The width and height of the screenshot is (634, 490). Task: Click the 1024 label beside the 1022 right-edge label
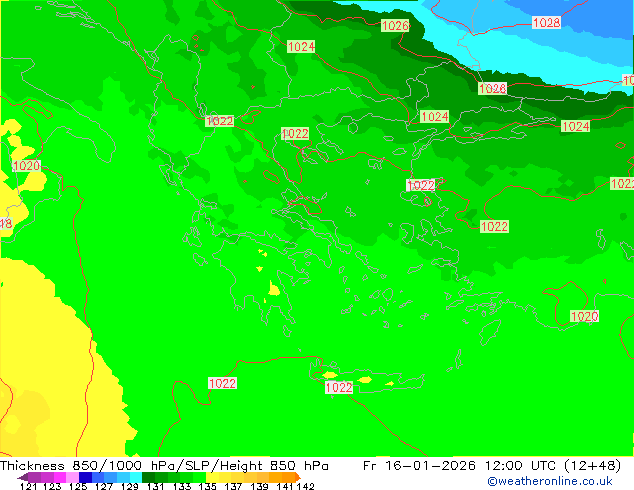pos(575,127)
